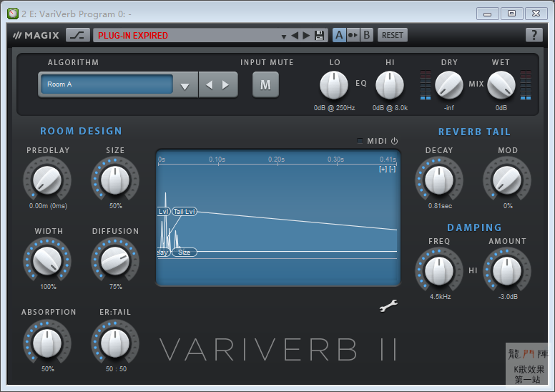
Task: Click the ABSORPTION knob
Action: [x=47, y=343]
